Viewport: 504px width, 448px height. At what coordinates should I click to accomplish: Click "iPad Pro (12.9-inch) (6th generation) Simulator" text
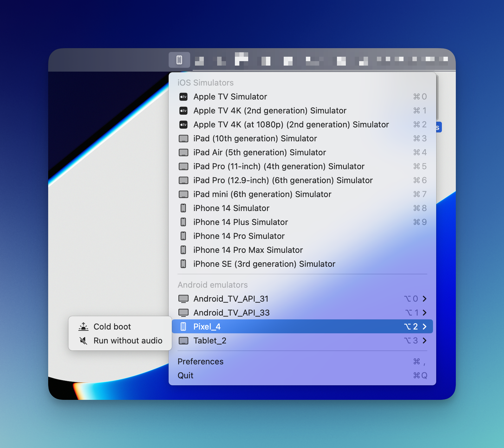point(283,180)
